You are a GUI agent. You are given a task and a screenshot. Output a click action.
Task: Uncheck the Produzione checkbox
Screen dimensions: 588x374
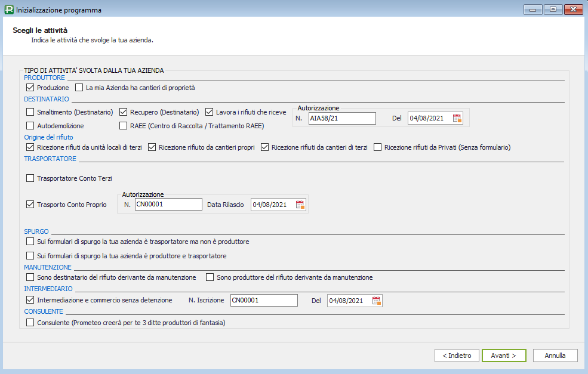point(31,88)
